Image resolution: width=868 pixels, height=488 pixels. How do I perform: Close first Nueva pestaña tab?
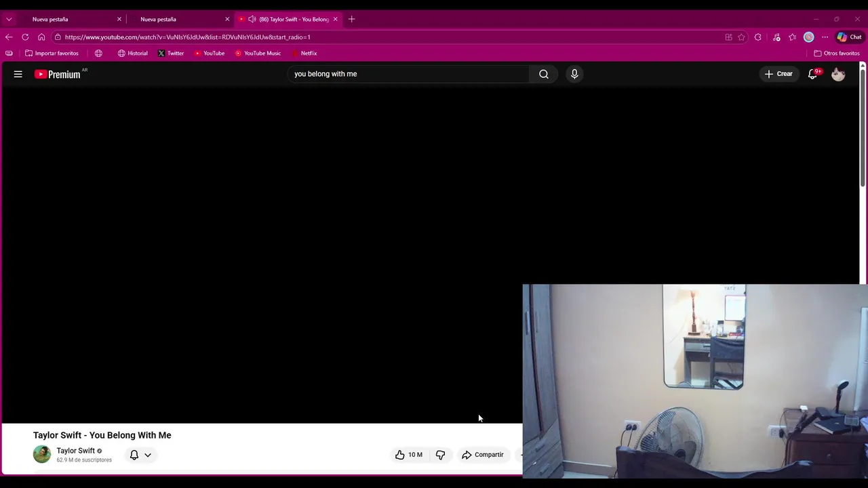coord(119,19)
